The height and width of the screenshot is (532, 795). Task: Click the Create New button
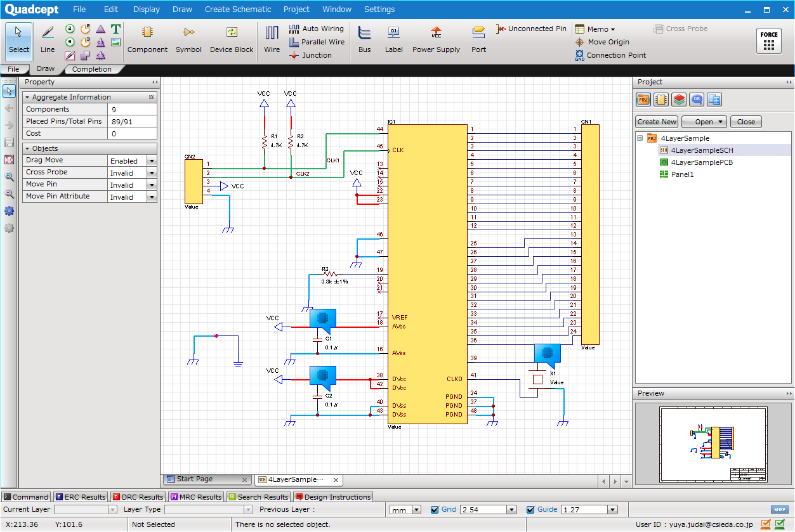[x=657, y=122]
